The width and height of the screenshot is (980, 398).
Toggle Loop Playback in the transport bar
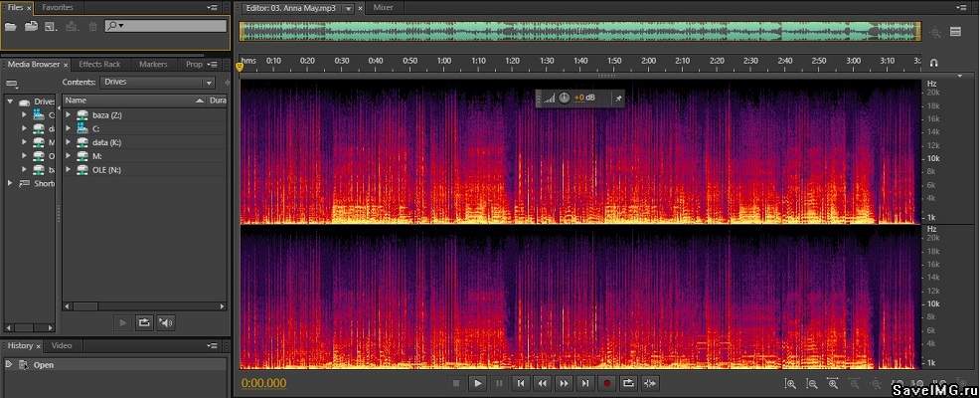(x=628, y=383)
